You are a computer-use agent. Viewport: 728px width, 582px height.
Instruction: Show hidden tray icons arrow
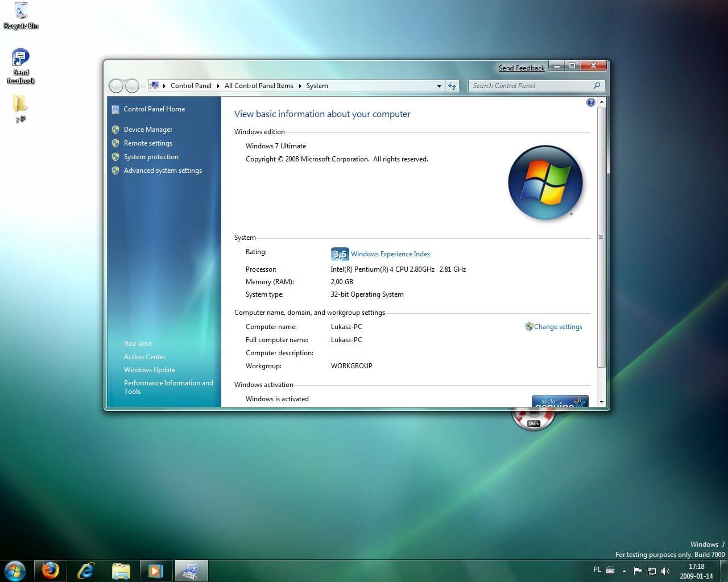(624, 571)
